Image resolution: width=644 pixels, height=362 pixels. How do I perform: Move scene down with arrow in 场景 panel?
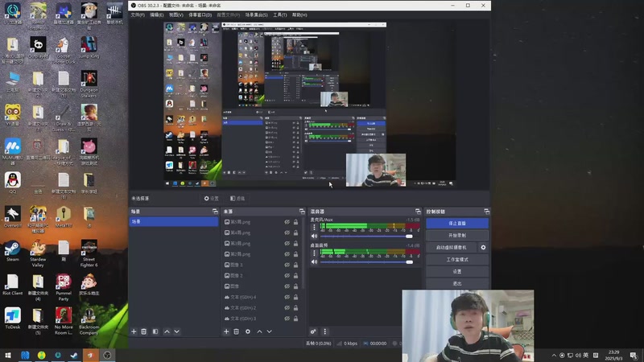(176, 331)
